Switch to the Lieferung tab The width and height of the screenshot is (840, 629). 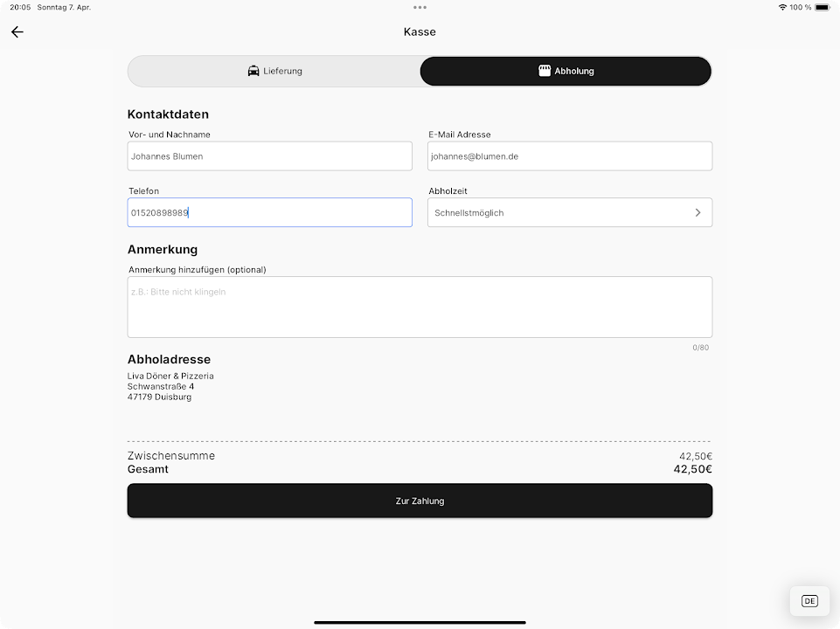pos(274,71)
